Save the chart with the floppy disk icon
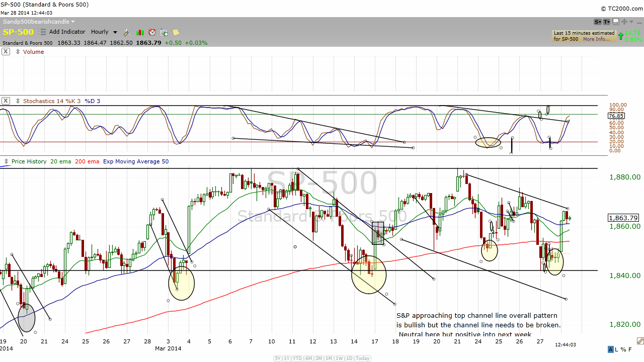644x362 pixels. [615, 22]
